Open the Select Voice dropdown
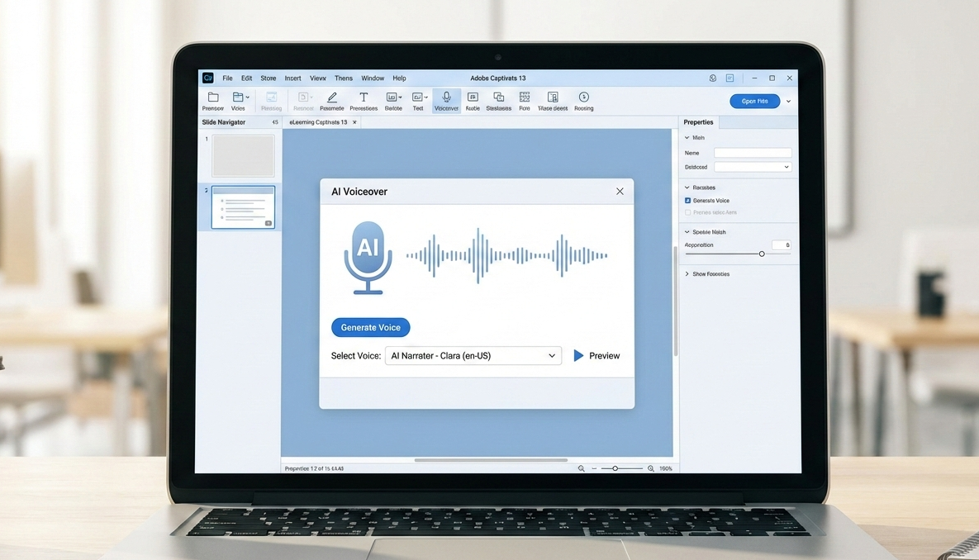979x560 pixels. [x=472, y=355]
